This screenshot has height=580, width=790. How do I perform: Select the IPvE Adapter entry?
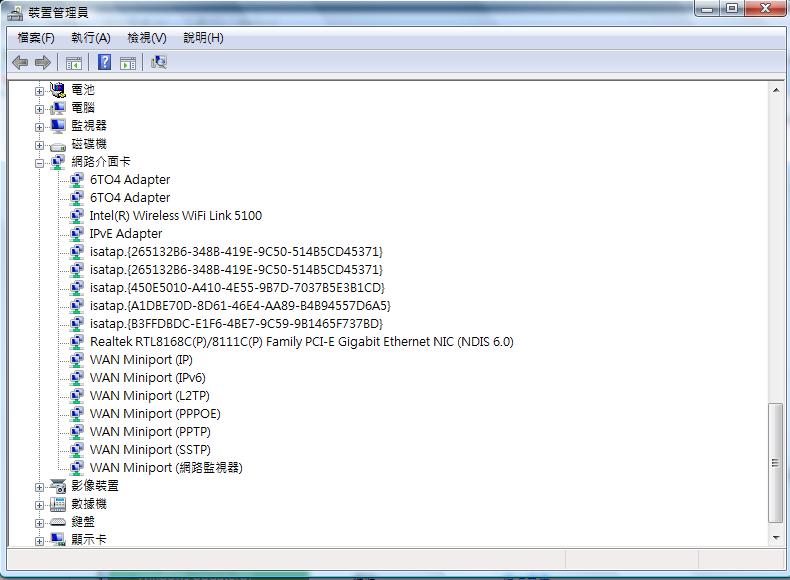[126, 234]
